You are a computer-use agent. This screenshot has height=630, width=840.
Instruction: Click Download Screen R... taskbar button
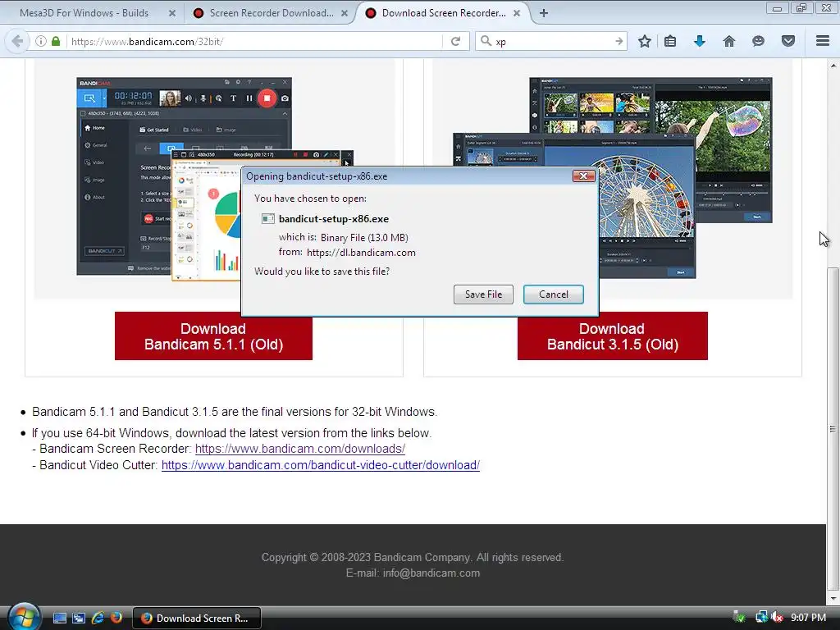197,619
